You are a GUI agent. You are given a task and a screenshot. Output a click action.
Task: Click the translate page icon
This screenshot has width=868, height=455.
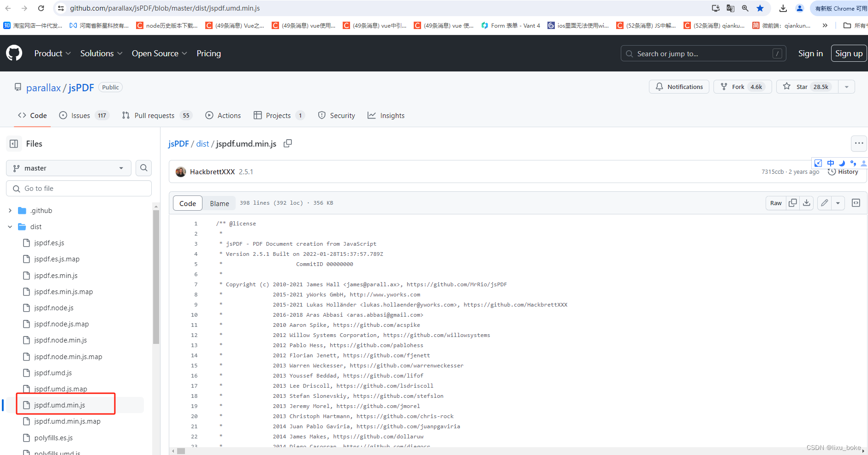pyautogui.click(x=731, y=8)
